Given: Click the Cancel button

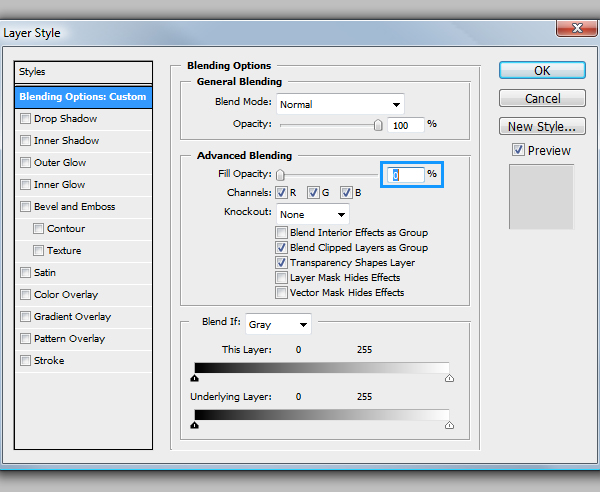Looking at the screenshot, I should pos(542,98).
